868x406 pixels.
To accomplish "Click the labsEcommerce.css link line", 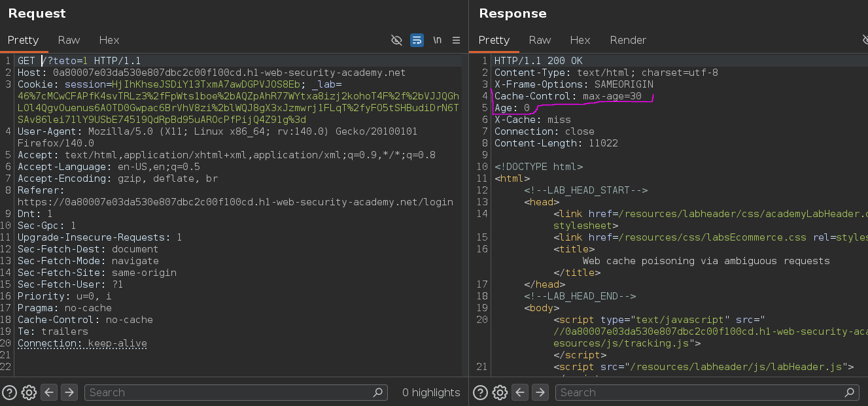I will click(x=710, y=237).
